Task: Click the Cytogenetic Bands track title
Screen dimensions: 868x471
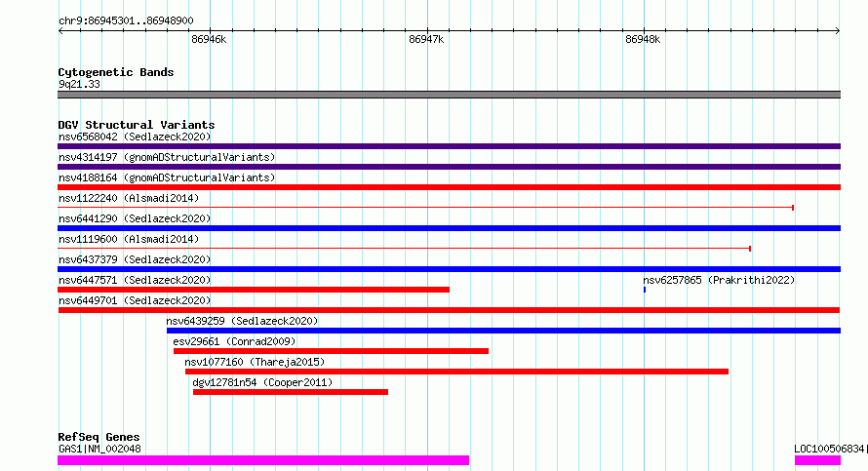Action: click(x=116, y=72)
